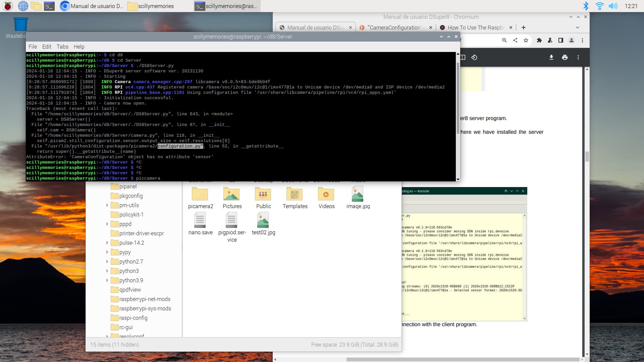
Task: Switch to Chromium Manual de usuario taskbar button
Action: click(x=92, y=6)
